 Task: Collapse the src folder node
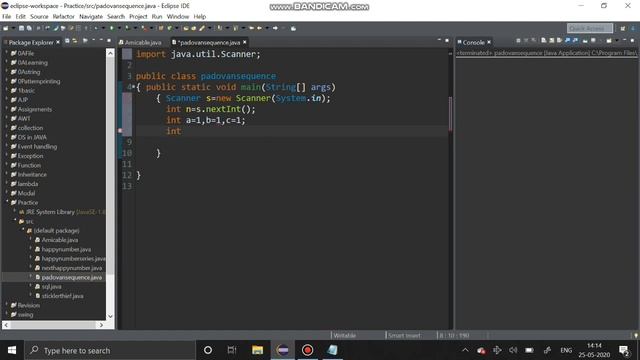tap(15, 221)
